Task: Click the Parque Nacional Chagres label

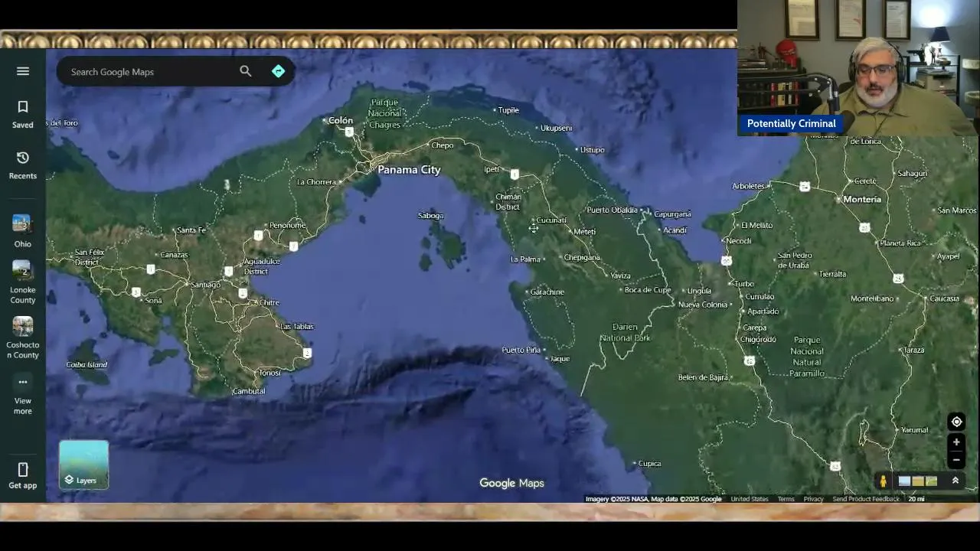Action: click(x=384, y=113)
